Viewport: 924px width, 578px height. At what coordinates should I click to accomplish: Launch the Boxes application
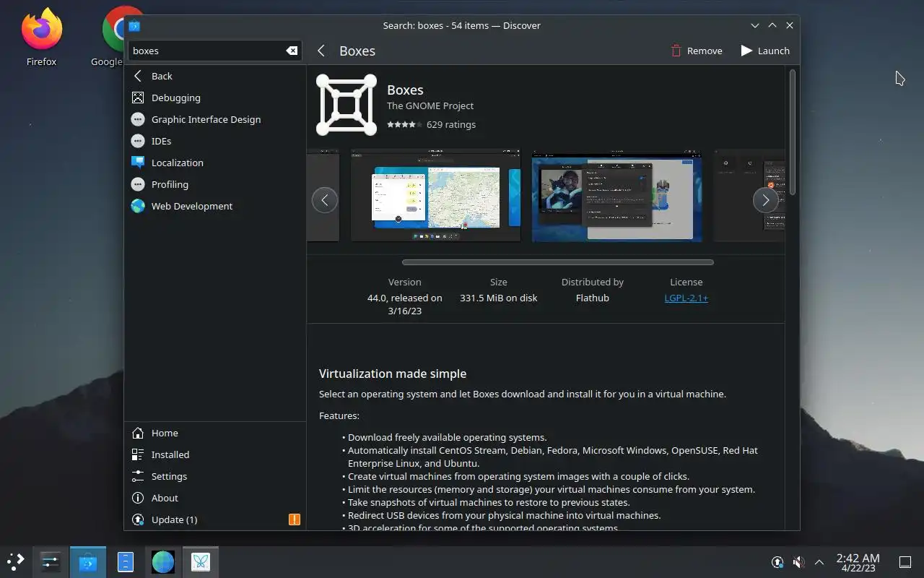click(x=765, y=51)
